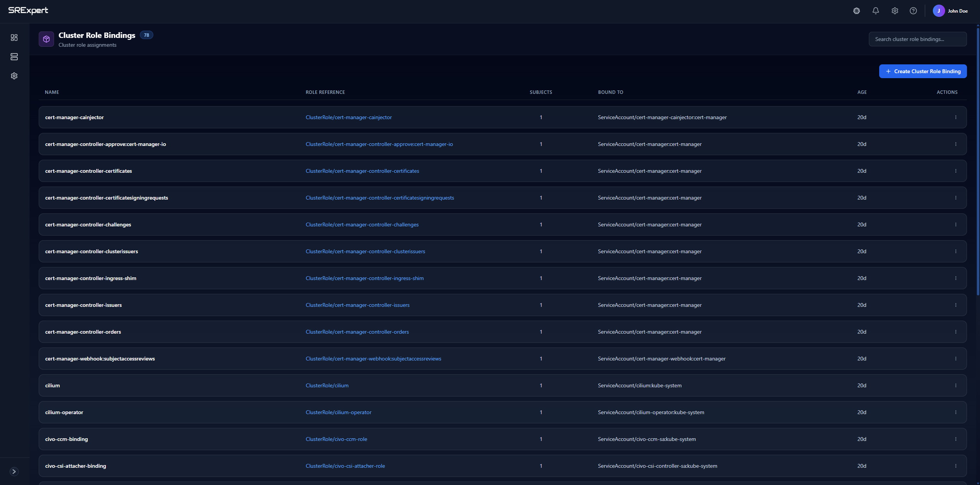The image size is (980, 485).
Task: Sort the table by the NAME column header
Action: tap(52, 92)
